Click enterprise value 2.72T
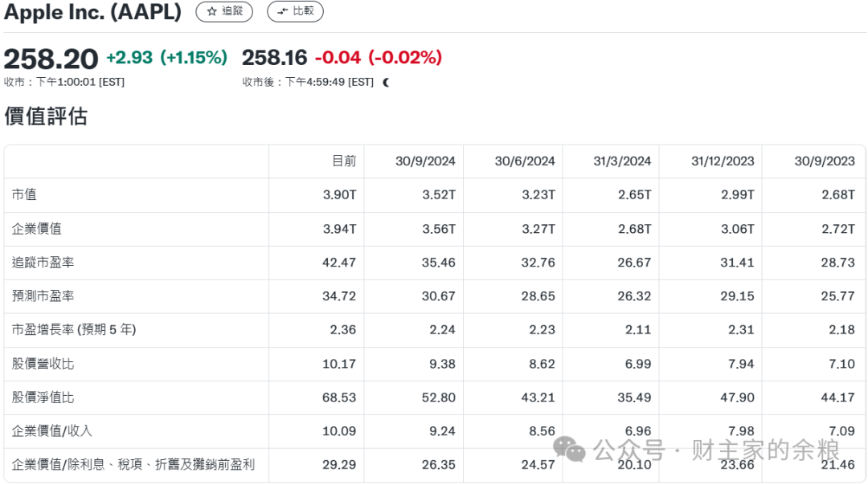 click(838, 228)
